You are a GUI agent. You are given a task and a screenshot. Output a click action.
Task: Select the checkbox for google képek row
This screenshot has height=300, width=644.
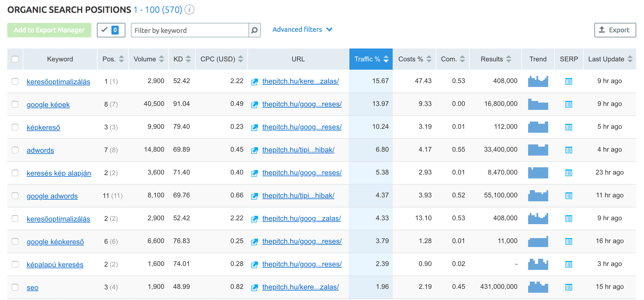click(x=15, y=104)
